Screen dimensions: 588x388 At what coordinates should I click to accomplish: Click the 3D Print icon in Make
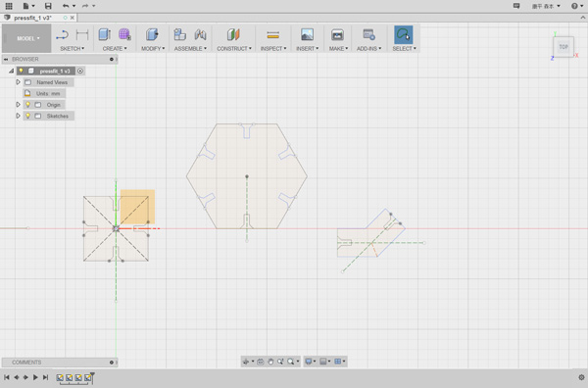coord(337,34)
